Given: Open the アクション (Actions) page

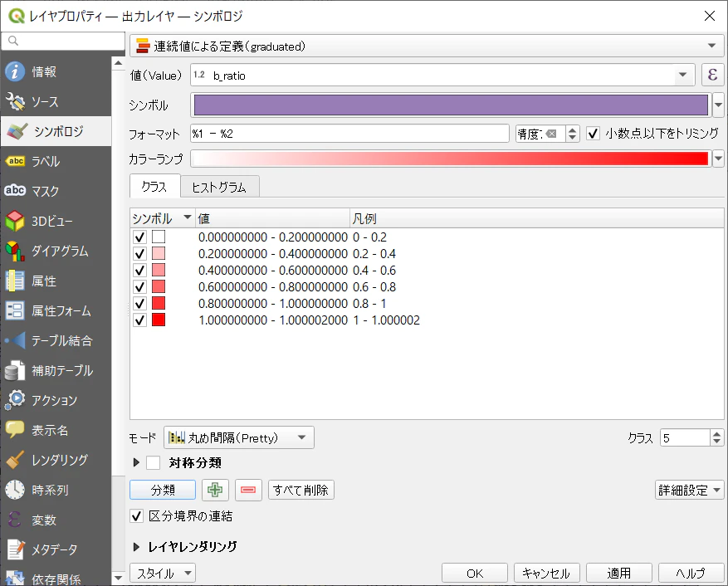Looking at the screenshot, I should pos(56,400).
